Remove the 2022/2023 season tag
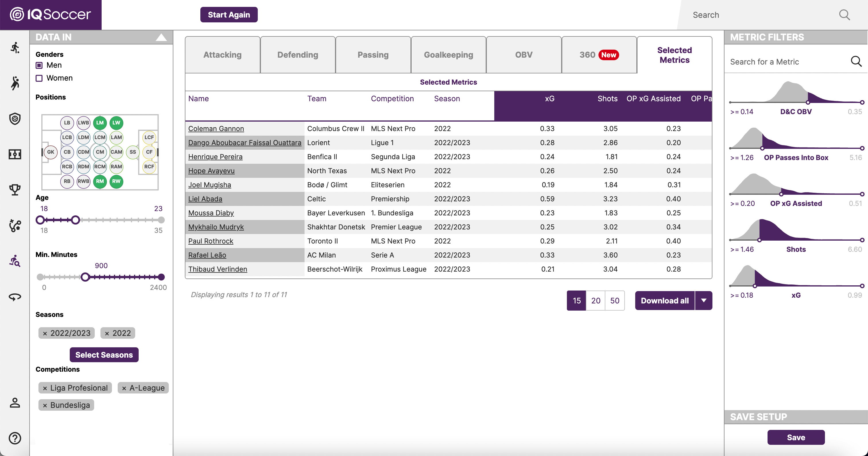 (x=45, y=334)
